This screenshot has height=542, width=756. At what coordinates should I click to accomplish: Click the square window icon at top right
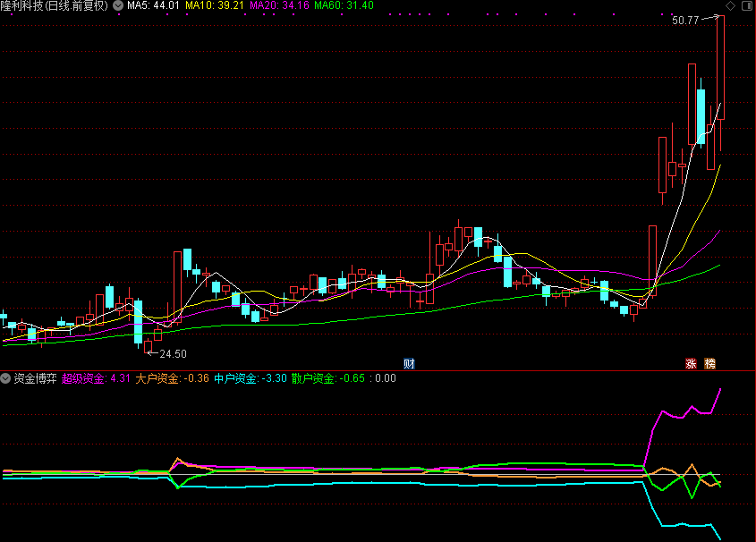tap(746, 5)
